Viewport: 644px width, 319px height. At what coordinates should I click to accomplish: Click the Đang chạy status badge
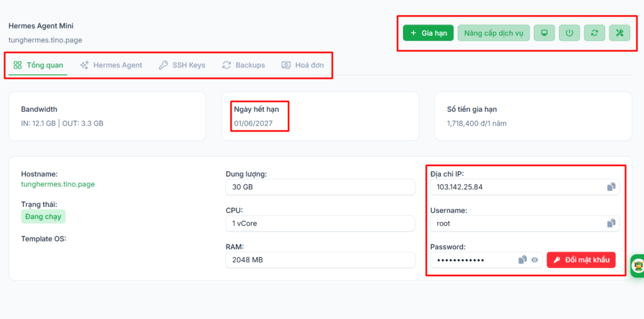[43, 216]
